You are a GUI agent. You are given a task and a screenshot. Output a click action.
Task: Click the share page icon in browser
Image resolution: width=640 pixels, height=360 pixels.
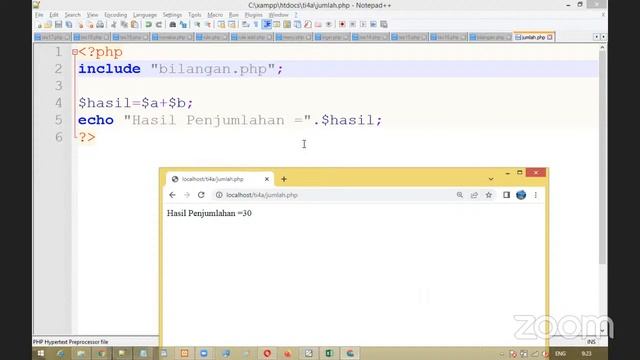tap(474, 195)
